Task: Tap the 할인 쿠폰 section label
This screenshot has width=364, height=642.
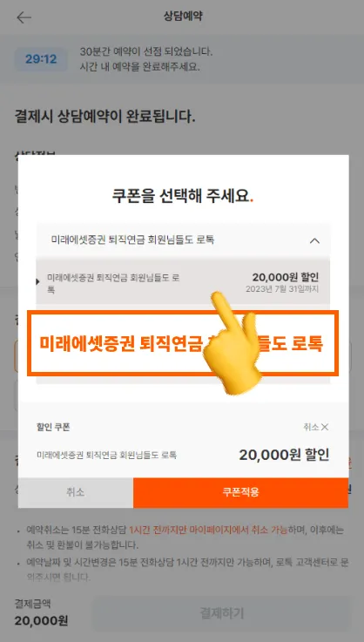Action: [53, 427]
